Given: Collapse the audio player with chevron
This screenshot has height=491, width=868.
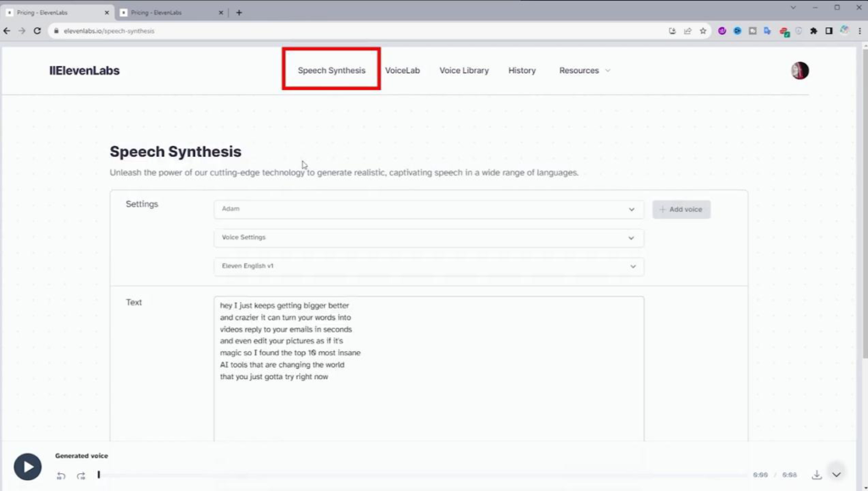Looking at the screenshot, I should click(837, 475).
